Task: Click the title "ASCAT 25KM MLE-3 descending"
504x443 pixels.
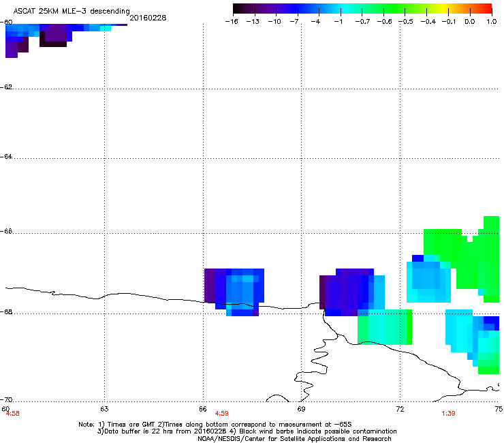Action: tap(72, 11)
